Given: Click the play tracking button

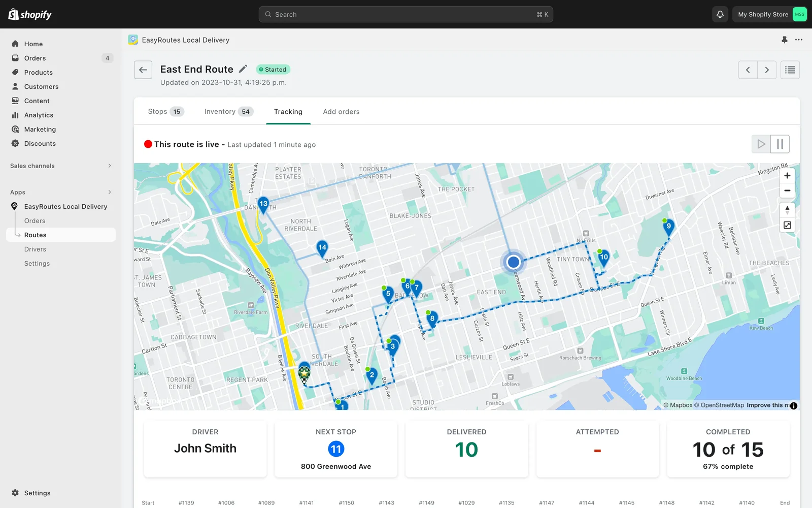Looking at the screenshot, I should pos(761,144).
